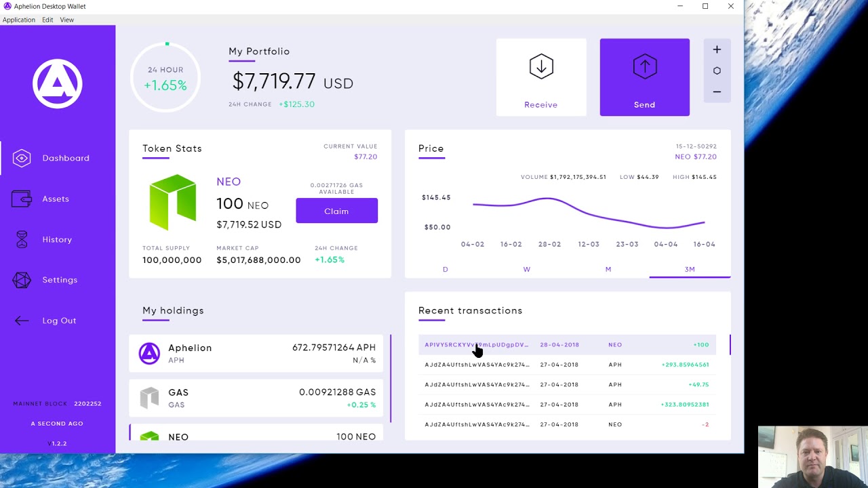This screenshot has height=488, width=868.
Task: Click the hexagon reset zoom icon
Action: point(717,70)
